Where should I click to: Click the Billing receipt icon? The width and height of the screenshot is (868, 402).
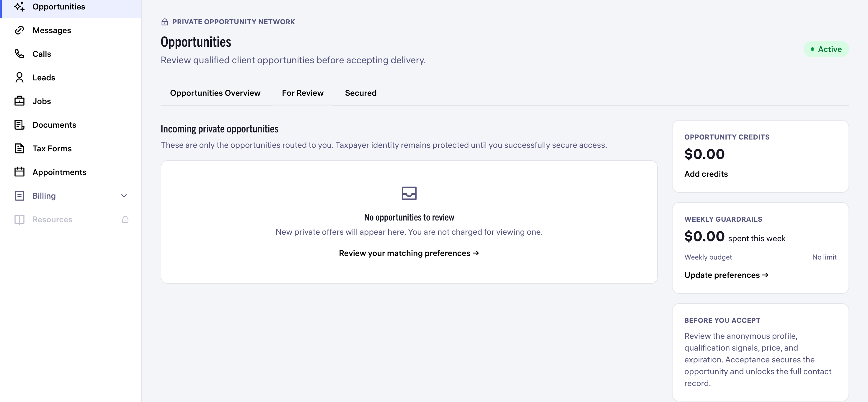[x=19, y=196]
